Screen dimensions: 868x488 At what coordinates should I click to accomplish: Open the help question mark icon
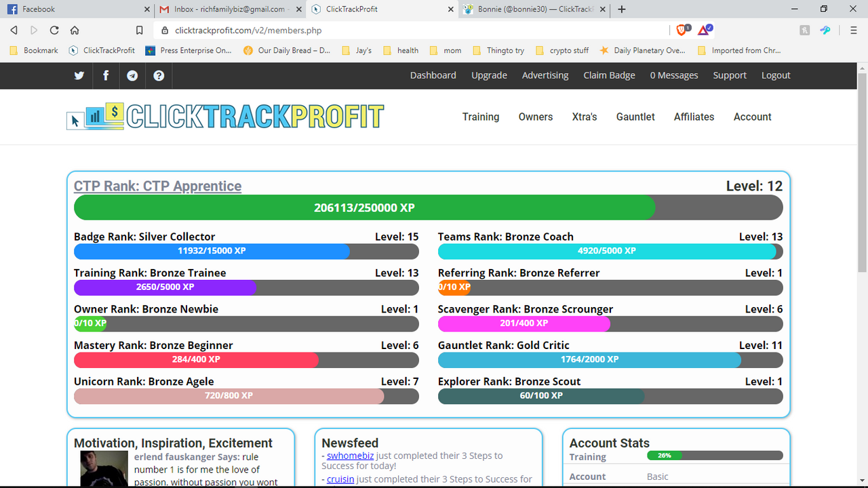click(x=159, y=75)
